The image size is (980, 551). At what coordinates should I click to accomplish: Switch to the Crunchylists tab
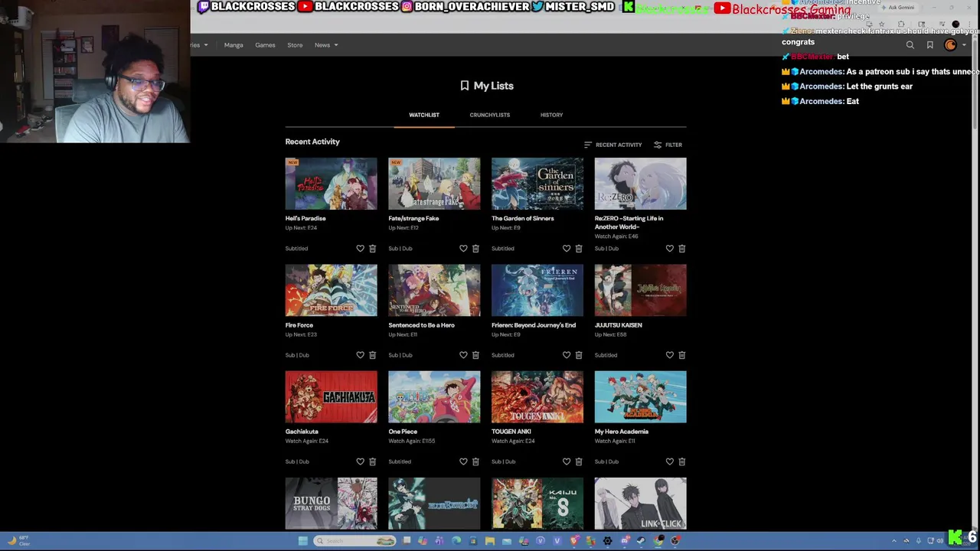(x=490, y=115)
